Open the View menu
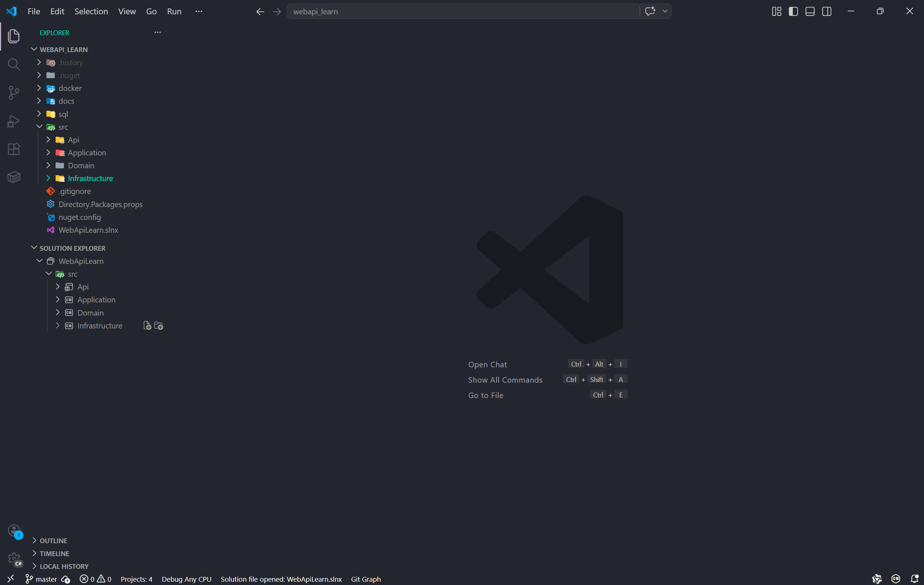This screenshot has width=924, height=585. pos(127,11)
